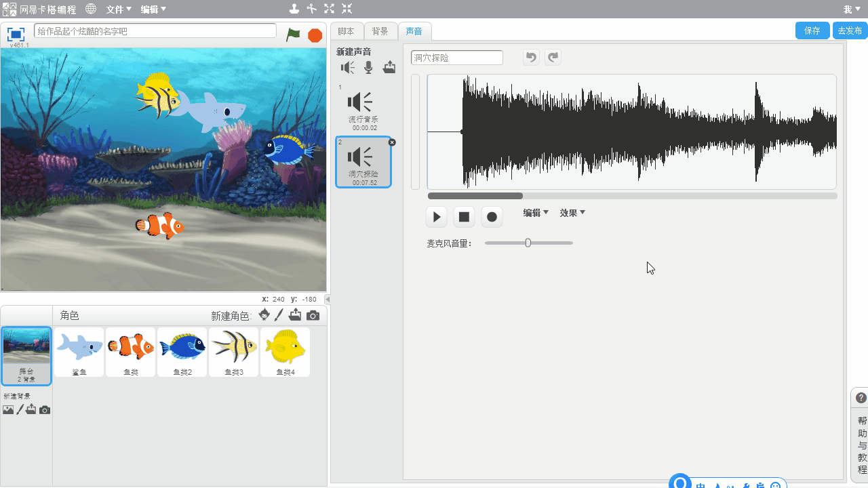Click the sound waveform display
The height and width of the screenshot is (488, 868).
632,131
